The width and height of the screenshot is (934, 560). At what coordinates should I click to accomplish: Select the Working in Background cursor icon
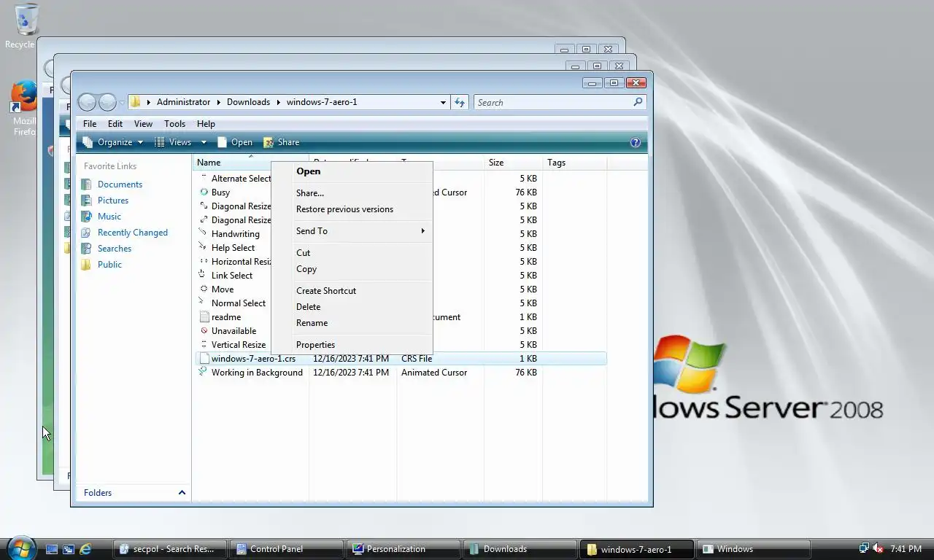coord(204,373)
